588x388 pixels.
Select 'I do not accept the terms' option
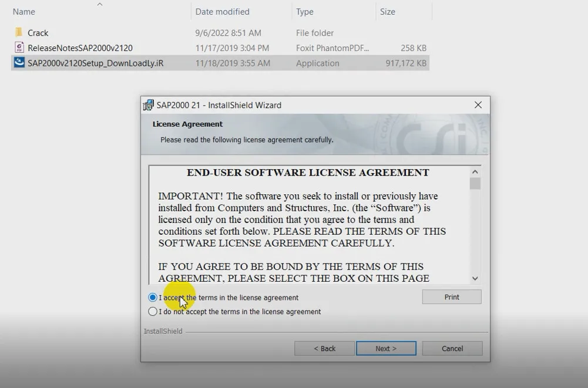coord(153,312)
